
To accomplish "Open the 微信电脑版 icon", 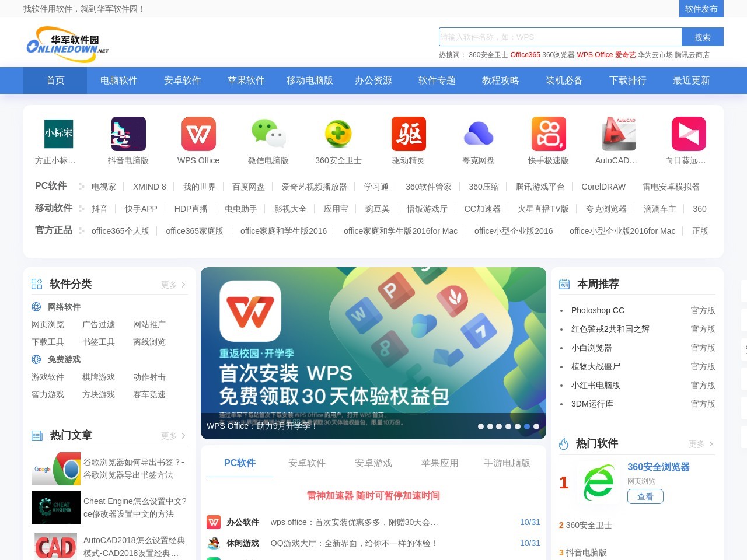I will point(268,134).
